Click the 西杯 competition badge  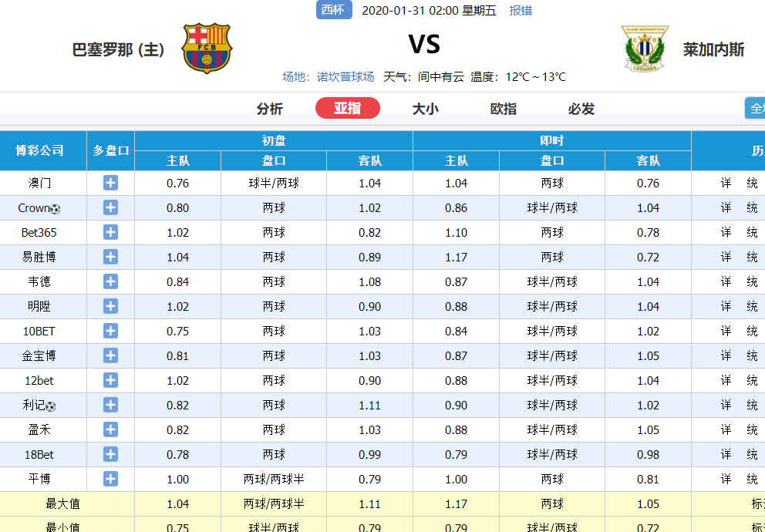click(x=334, y=10)
